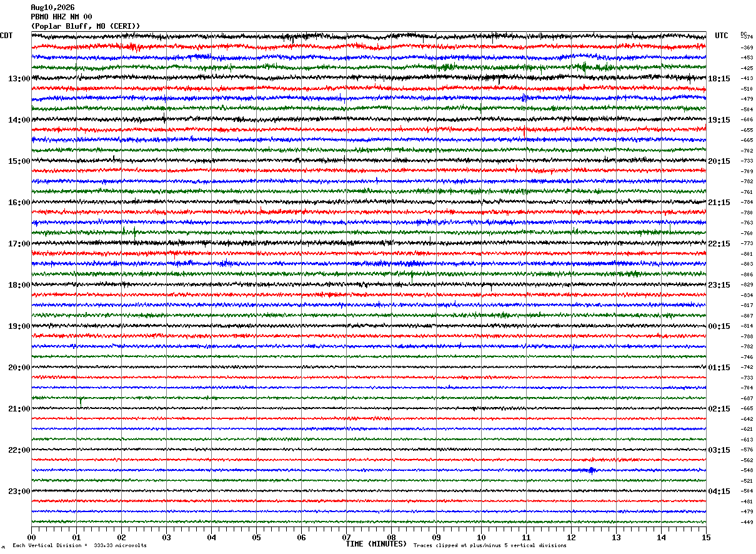Click the DC offset value -746
This screenshot has height=554, width=756.
[x=747, y=357]
